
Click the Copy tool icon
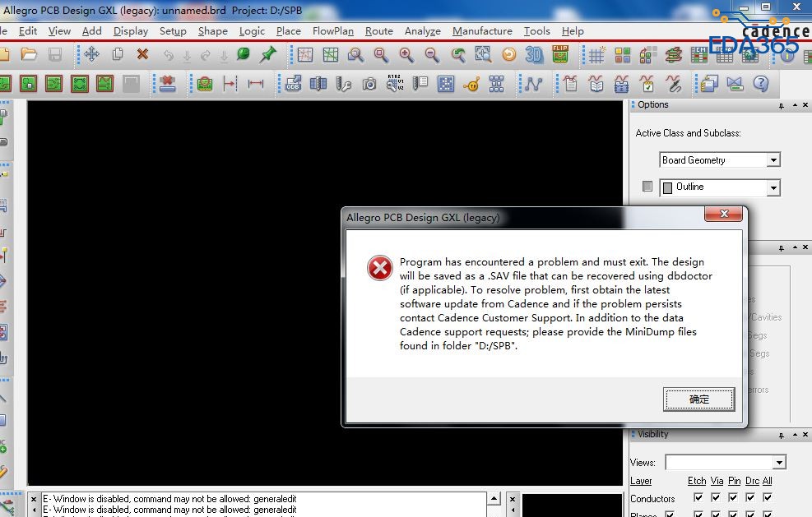click(118, 54)
